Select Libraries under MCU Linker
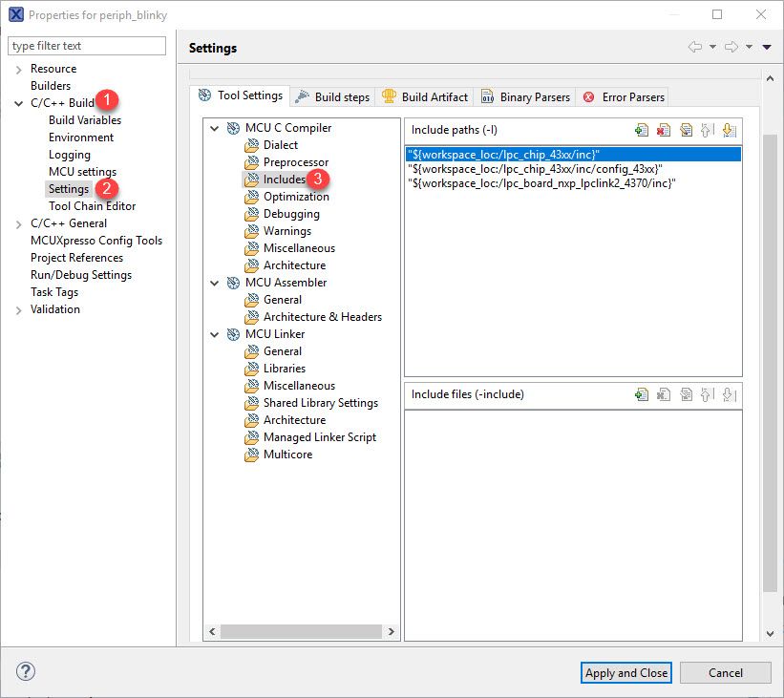Viewport: 784px width, 698px height. pyautogui.click(x=284, y=369)
